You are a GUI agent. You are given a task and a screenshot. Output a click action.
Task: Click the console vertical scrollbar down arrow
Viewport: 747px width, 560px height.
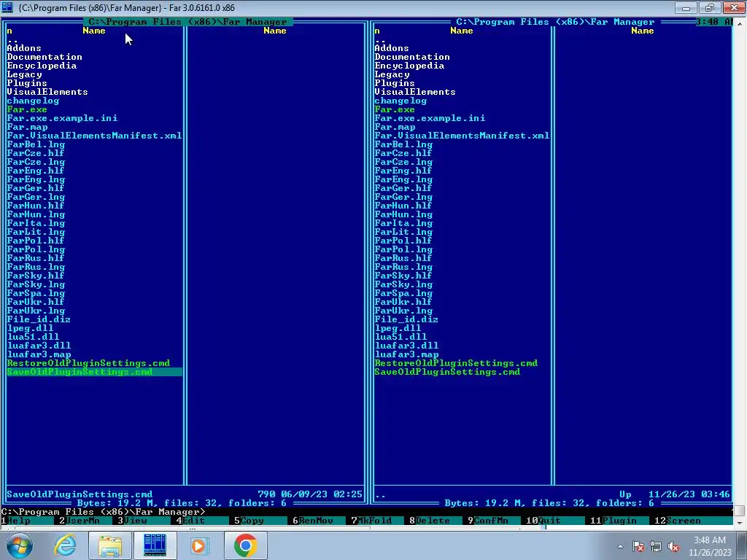pyautogui.click(x=740, y=523)
